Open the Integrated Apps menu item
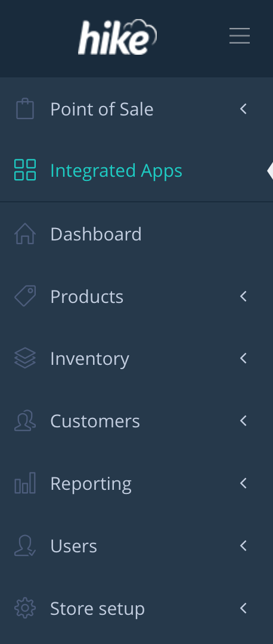Screen dimensions: 273x644 (136, 170)
